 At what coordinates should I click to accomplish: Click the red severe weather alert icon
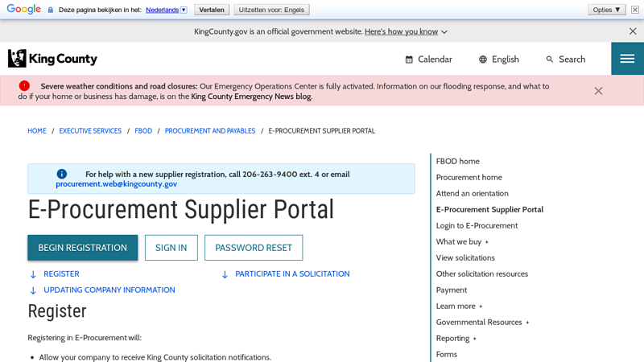tap(24, 86)
